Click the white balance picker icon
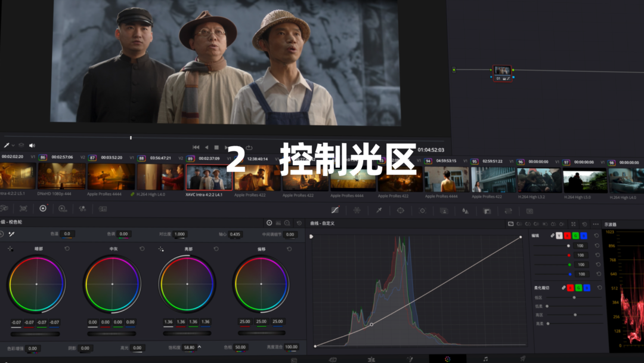Image resolution: width=644 pixels, height=363 pixels. [11, 234]
